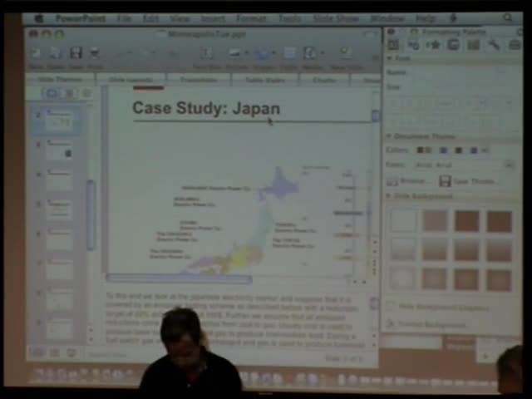
Task: Select the first slide thumbnail in the left pane
Action: (59, 121)
